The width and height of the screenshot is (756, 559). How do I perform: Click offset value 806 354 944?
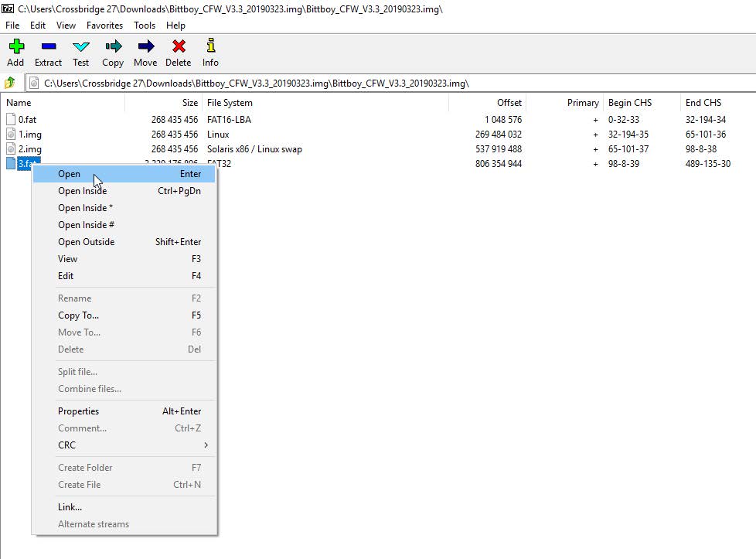tap(499, 164)
